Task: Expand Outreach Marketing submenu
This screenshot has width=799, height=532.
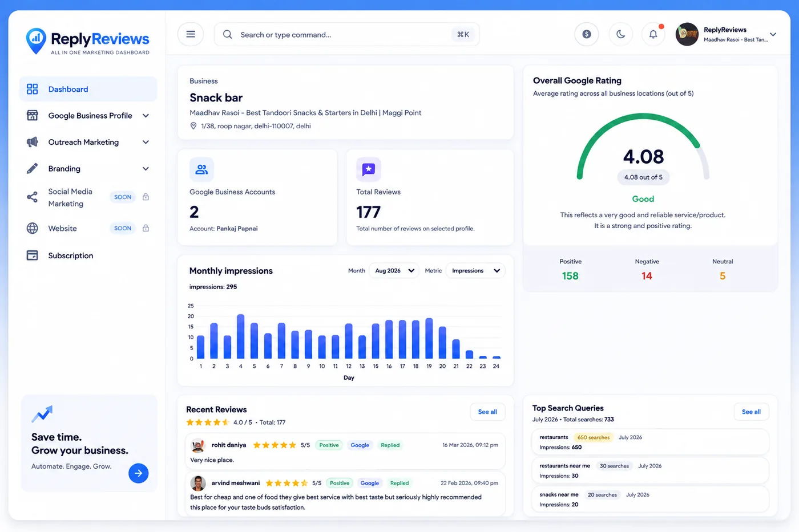Action: click(146, 142)
